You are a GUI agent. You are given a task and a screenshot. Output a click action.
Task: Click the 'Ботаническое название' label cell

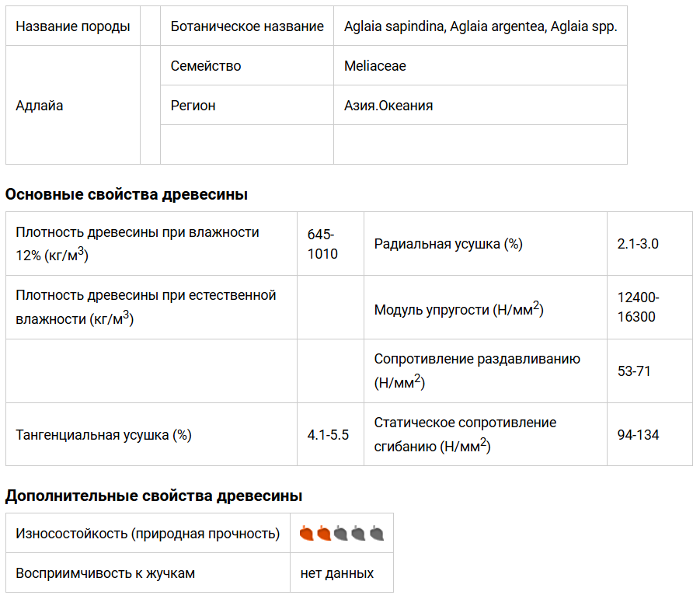(x=247, y=26)
